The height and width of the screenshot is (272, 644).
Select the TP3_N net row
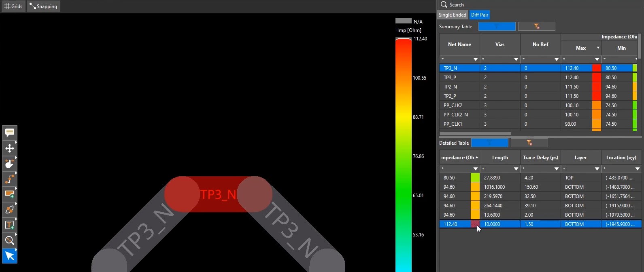point(538,68)
